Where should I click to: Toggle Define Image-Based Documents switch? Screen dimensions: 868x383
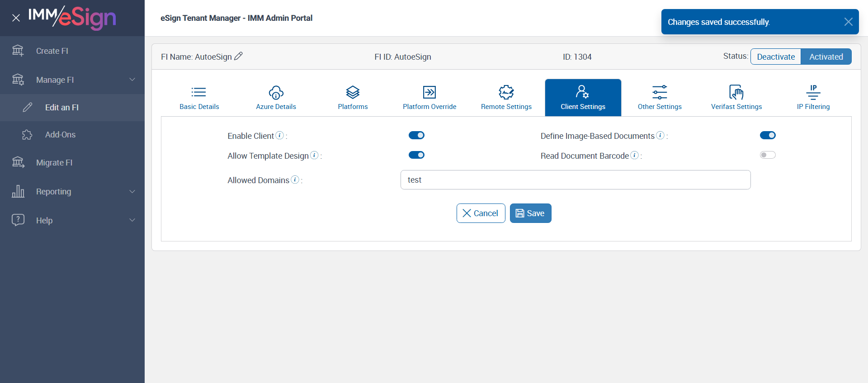coord(768,135)
